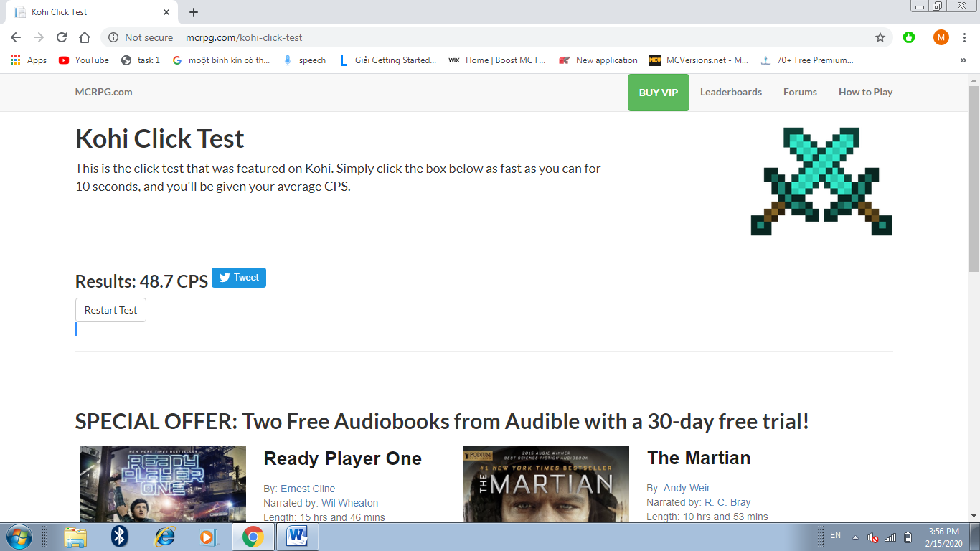Open author link Andy Weir
Viewport: 980px width, 551px height.
687,488
